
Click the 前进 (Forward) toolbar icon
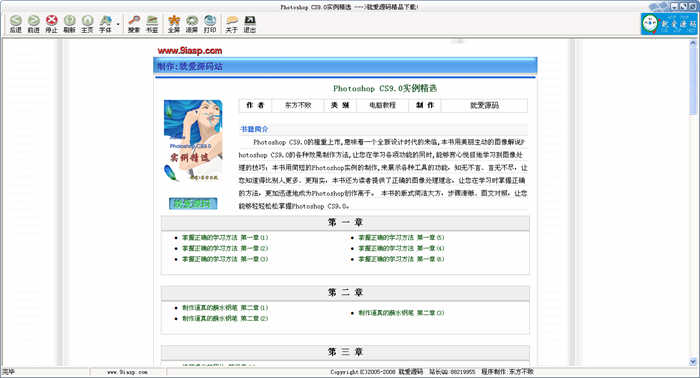point(33,24)
